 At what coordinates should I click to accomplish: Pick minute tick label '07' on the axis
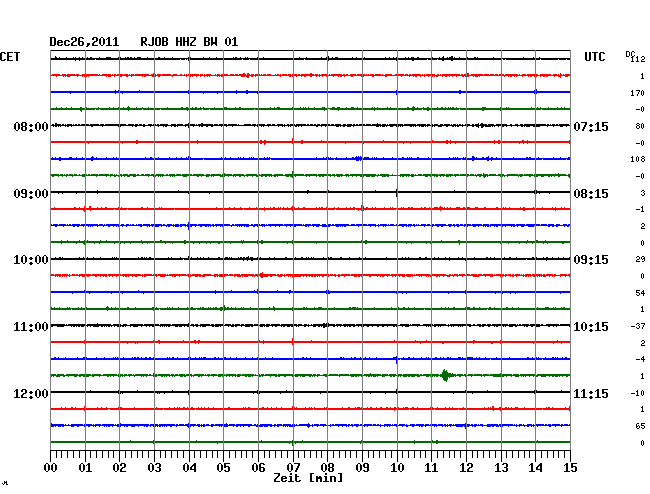[x=293, y=467]
